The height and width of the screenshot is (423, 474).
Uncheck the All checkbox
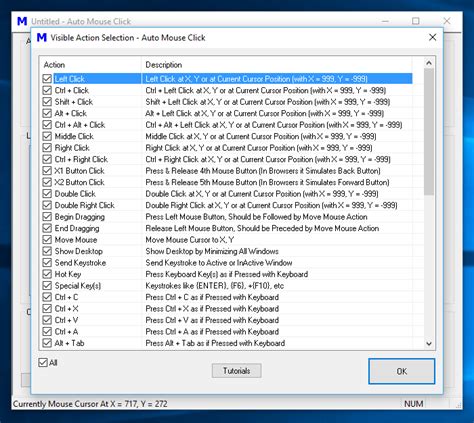tap(43, 363)
